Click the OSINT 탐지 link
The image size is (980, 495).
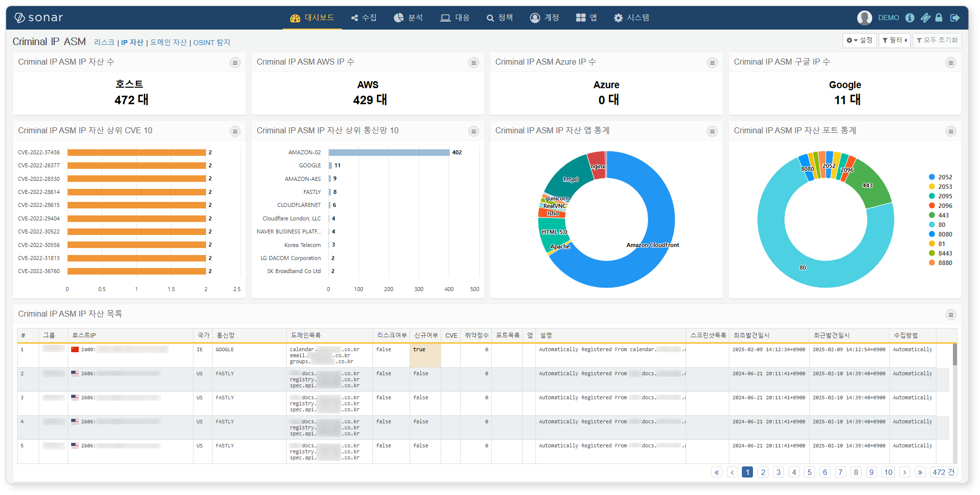click(x=212, y=43)
